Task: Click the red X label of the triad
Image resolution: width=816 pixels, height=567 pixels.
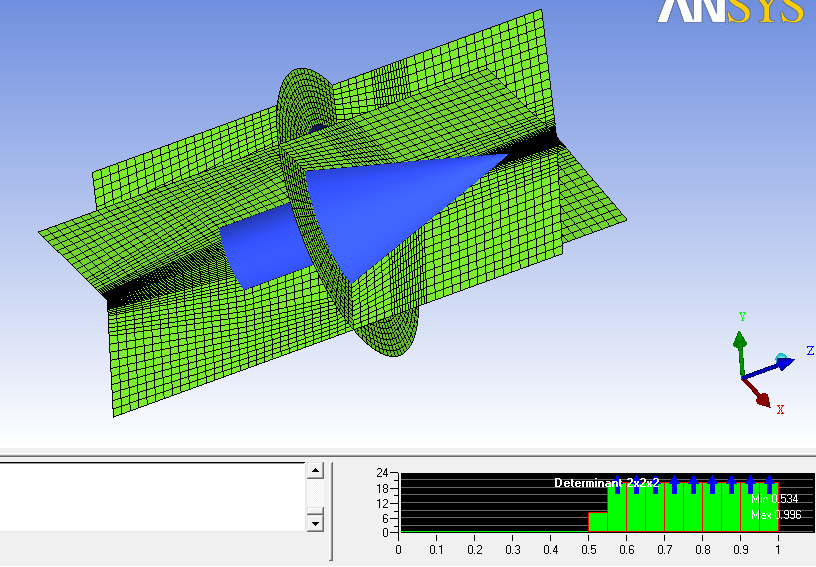Action: click(x=780, y=409)
